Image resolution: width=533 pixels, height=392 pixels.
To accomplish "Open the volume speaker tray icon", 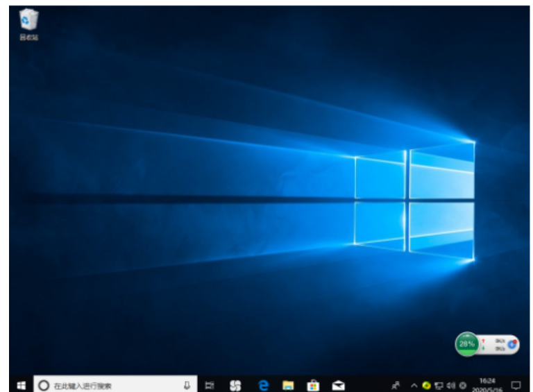I will tap(450, 385).
